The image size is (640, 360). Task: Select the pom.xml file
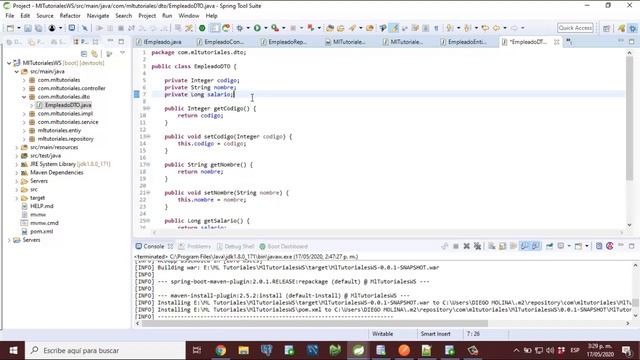click(x=41, y=231)
